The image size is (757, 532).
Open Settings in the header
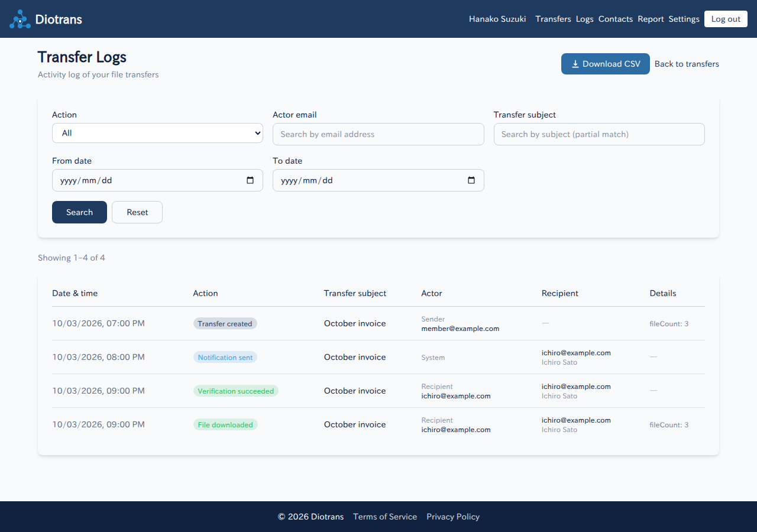[x=684, y=19]
